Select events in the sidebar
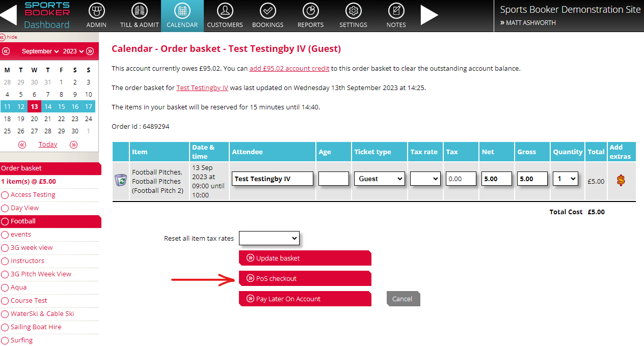This screenshot has width=644, height=346. 20,235
